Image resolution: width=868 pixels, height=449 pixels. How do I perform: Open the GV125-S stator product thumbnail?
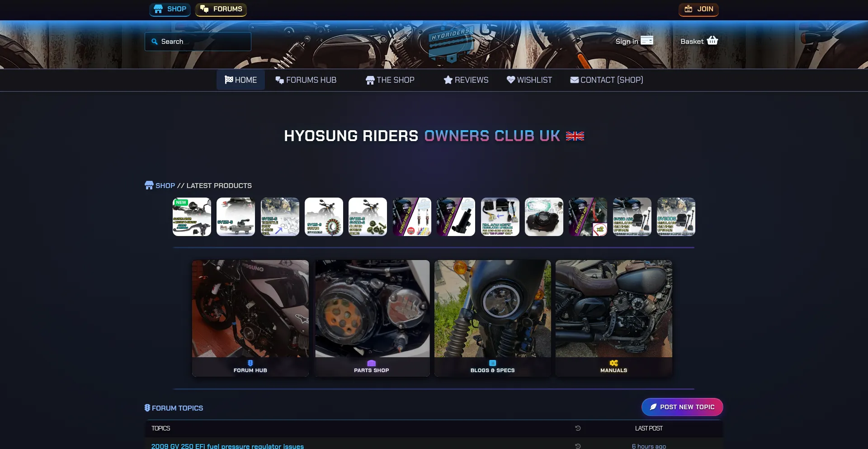(x=324, y=217)
